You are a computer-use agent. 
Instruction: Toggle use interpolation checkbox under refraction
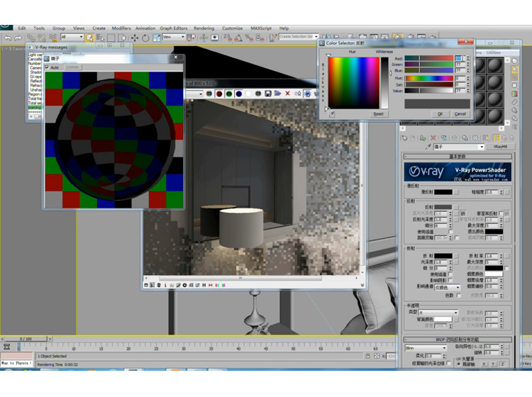450,274
